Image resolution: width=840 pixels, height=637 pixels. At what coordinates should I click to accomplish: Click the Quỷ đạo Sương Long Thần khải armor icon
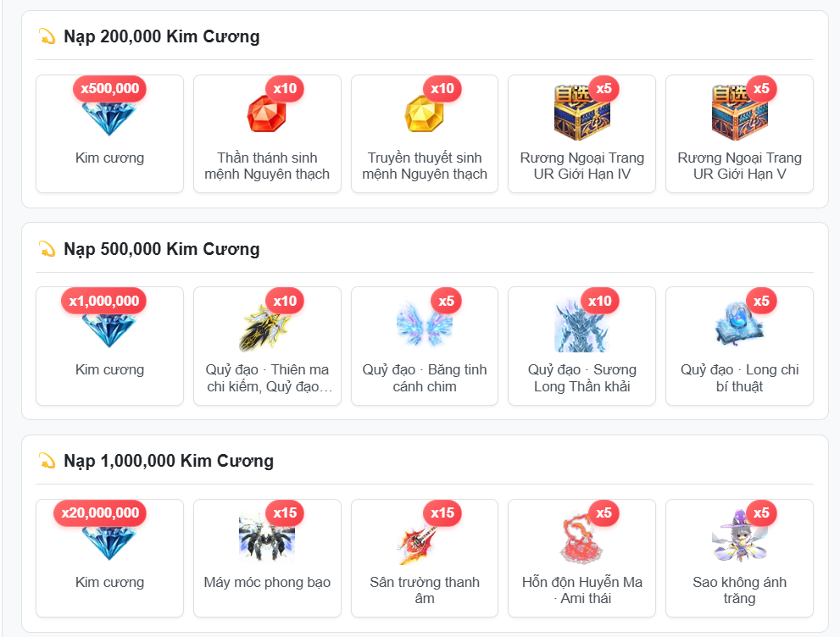pos(581,325)
